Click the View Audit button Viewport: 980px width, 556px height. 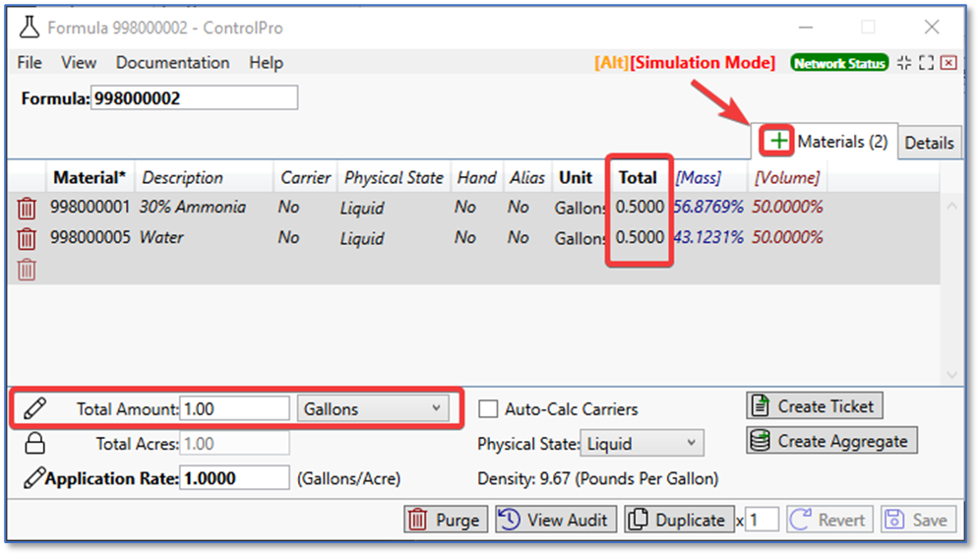click(556, 520)
